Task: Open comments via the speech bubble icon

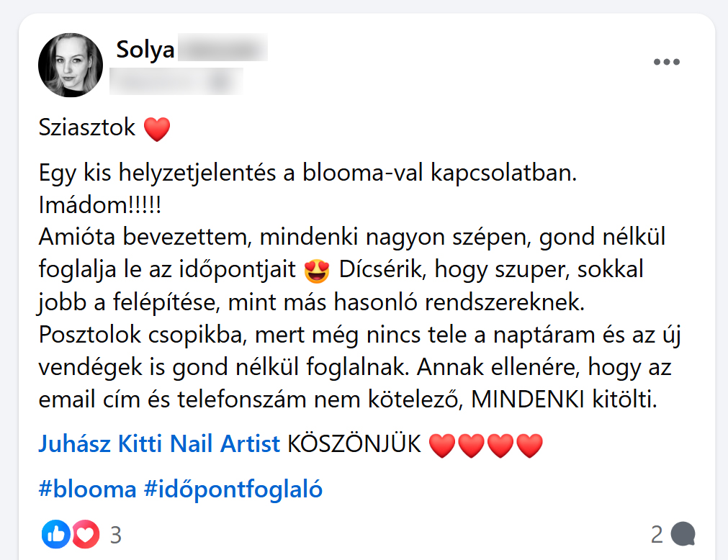Action: pyautogui.click(x=683, y=534)
